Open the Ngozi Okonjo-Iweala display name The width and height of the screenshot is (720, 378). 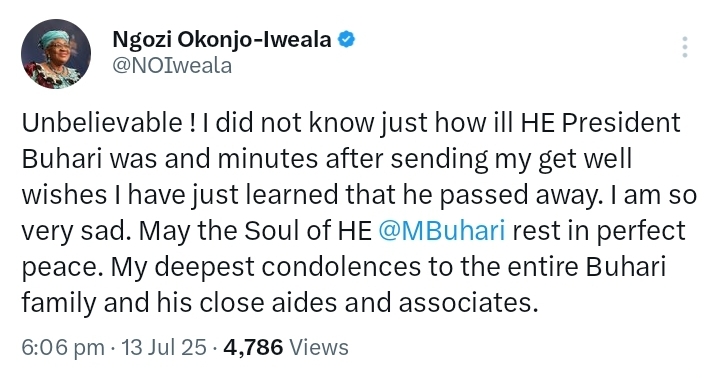pos(222,40)
